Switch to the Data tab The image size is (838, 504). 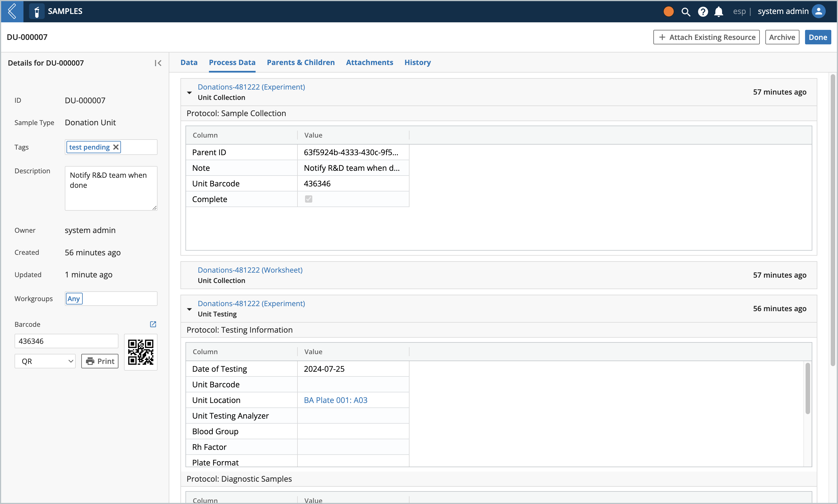189,63
